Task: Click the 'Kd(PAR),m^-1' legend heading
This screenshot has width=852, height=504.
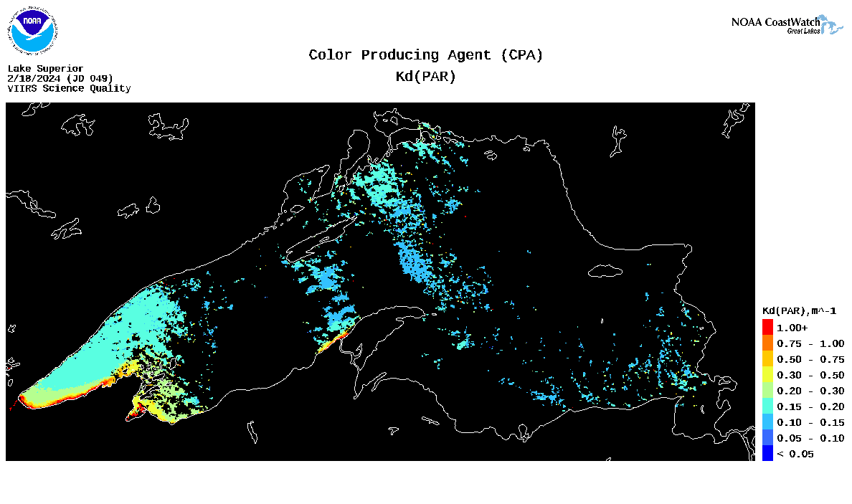Action: (x=800, y=311)
